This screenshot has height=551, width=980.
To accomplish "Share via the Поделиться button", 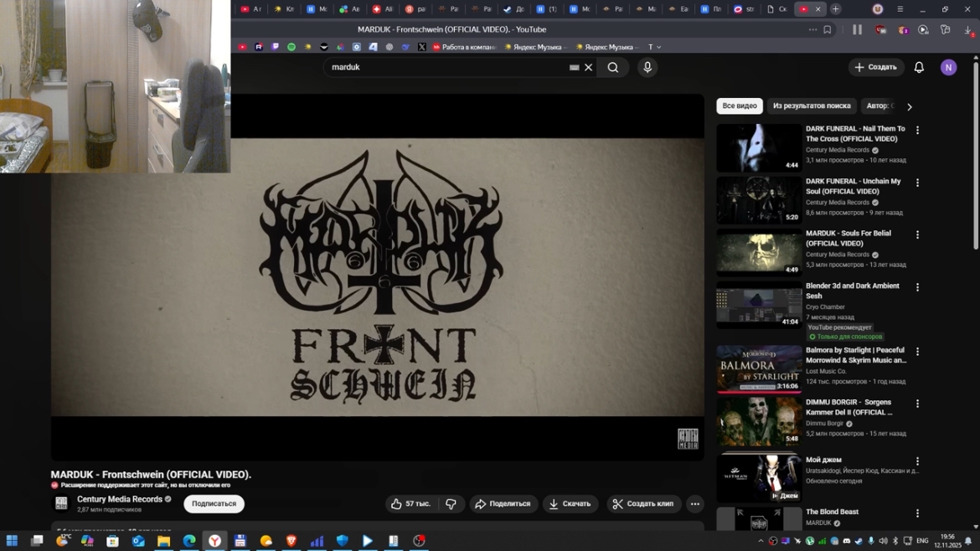I will (503, 503).
